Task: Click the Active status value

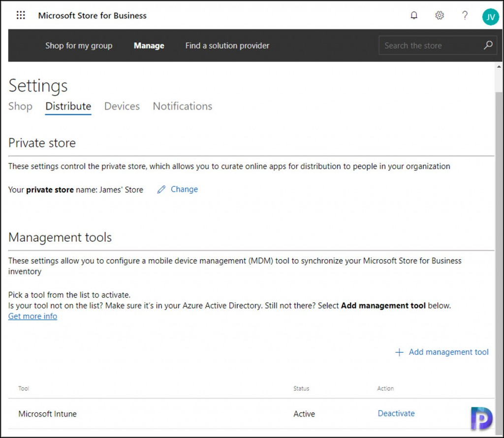Action: click(304, 414)
